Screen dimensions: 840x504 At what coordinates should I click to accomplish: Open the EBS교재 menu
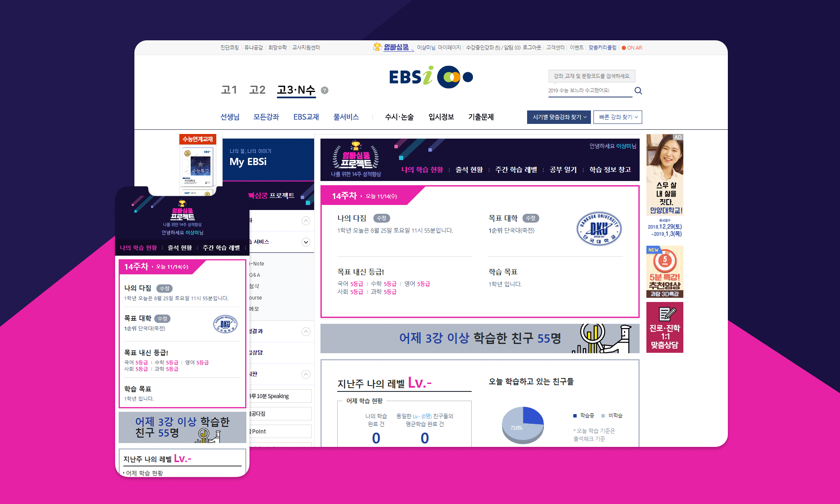306,117
